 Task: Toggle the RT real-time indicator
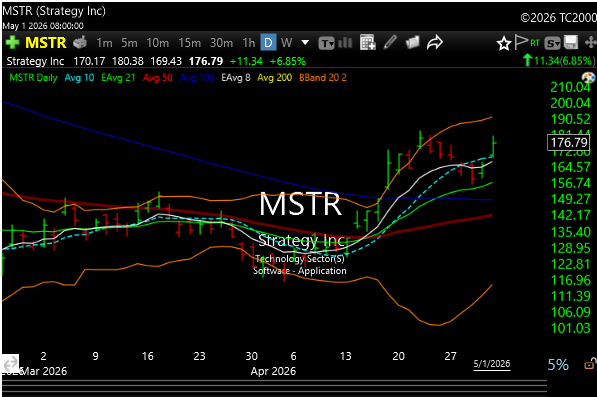point(535,43)
